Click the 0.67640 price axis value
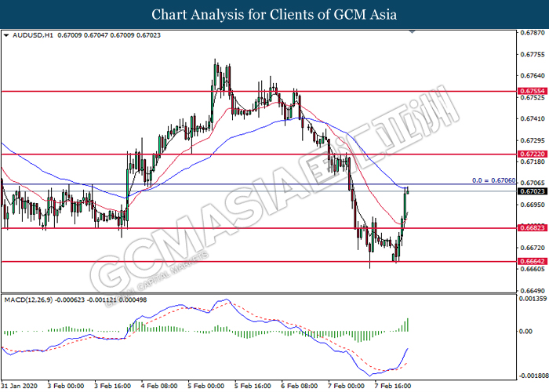Image resolution: width=549 pixels, height=392 pixels. [533, 75]
